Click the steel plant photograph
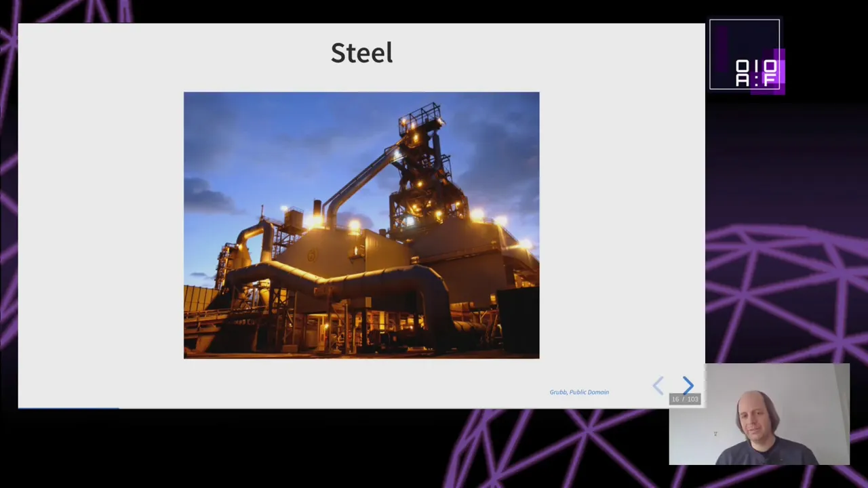868x488 pixels. point(361,225)
